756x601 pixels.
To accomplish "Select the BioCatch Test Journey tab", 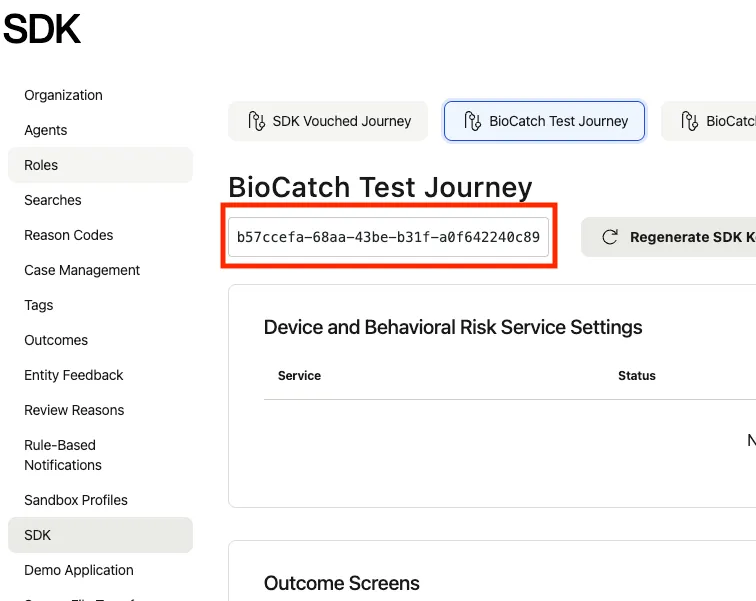I will click(545, 121).
